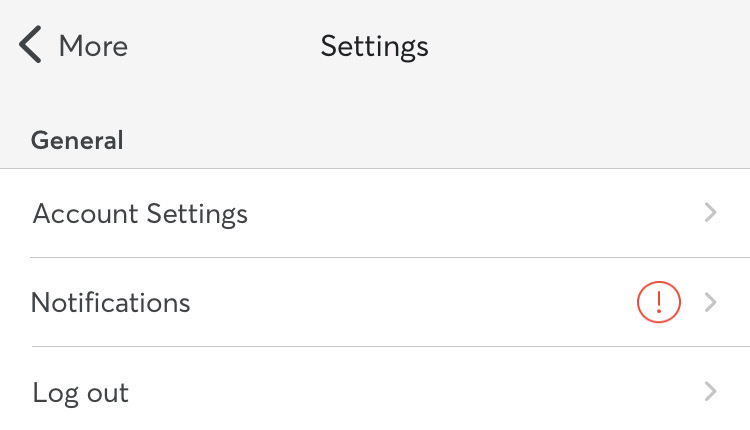The height and width of the screenshot is (430, 750).
Task: Click the word "out" in the Log out row
Action: tap(106, 393)
